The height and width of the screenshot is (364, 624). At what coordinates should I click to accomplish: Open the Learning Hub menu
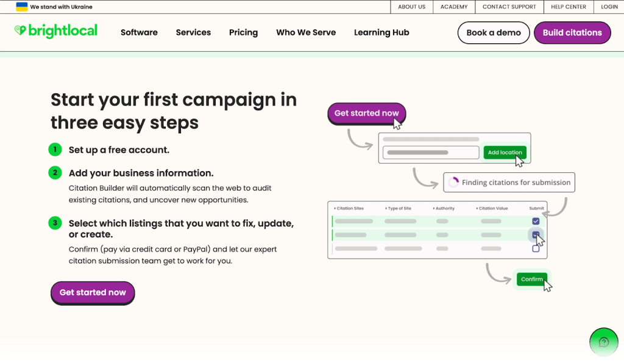(381, 32)
